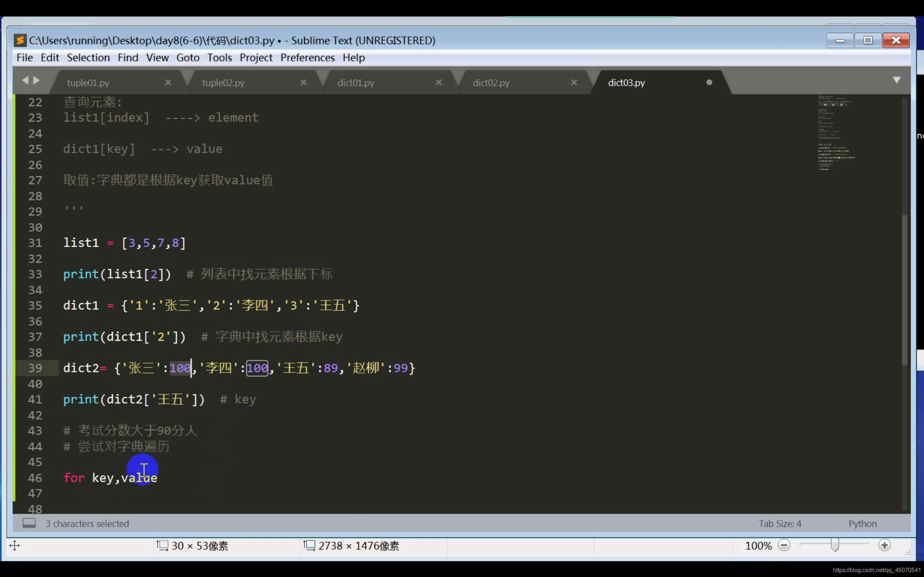Open the Goto menu
This screenshot has height=577, width=924.
[x=187, y=58]
